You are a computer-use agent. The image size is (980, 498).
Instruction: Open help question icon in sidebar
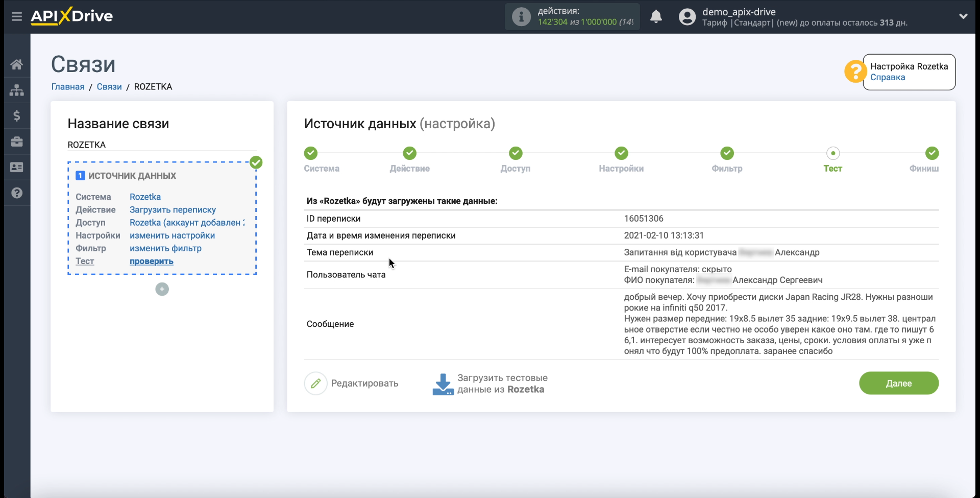[17, 193]
